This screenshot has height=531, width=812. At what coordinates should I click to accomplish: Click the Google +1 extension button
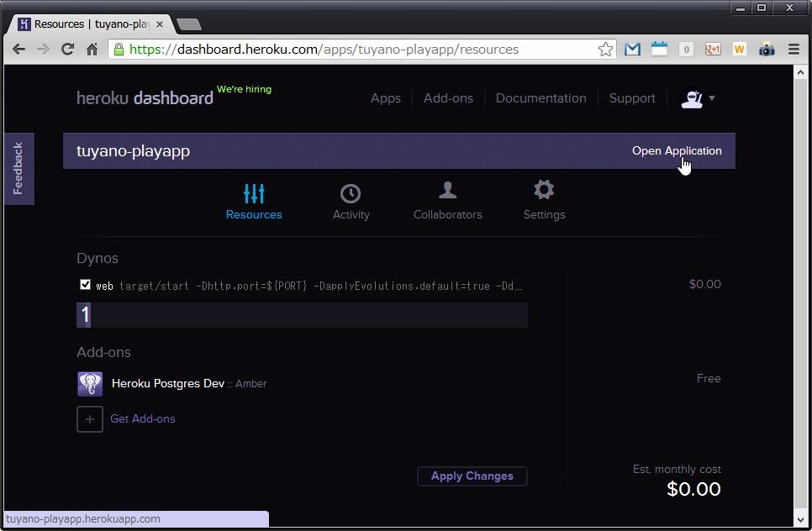click(x=712, y=50)
